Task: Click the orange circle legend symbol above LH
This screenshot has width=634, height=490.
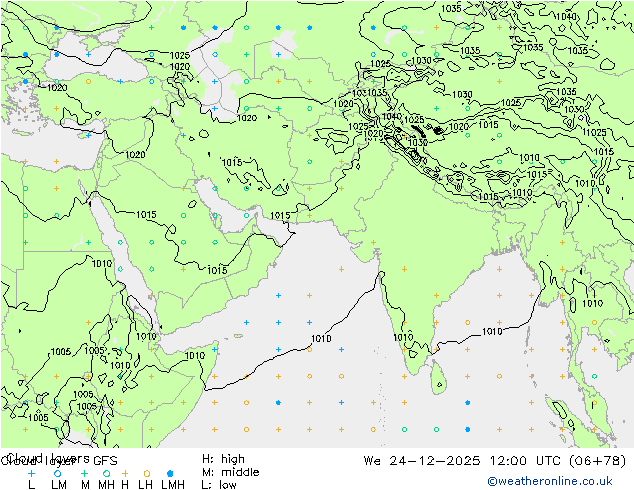Action: tap(146, 473)
